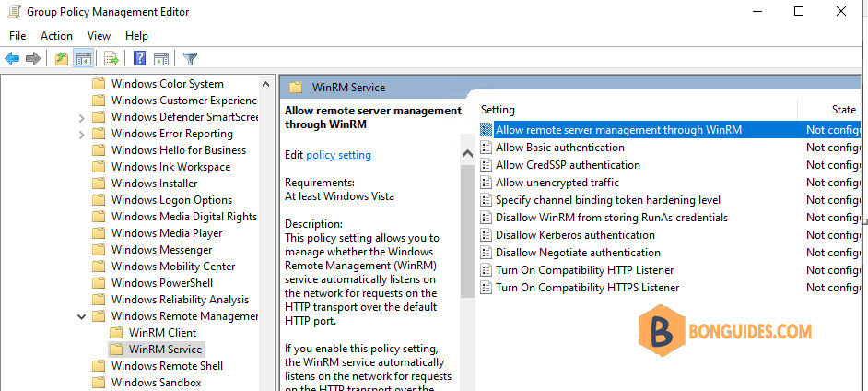Select the WinRM Service tree node
Screen dimensions: 868x391
166,350
